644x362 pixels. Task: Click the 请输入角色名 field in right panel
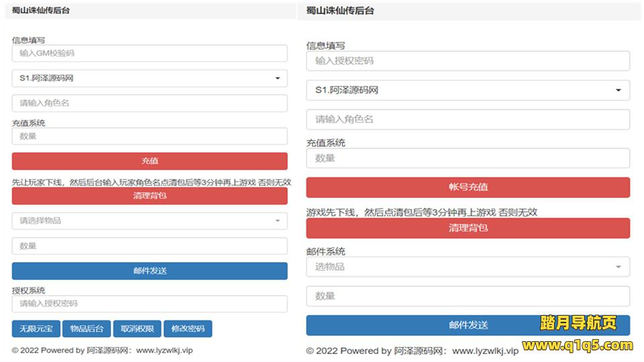click(468, 119)
